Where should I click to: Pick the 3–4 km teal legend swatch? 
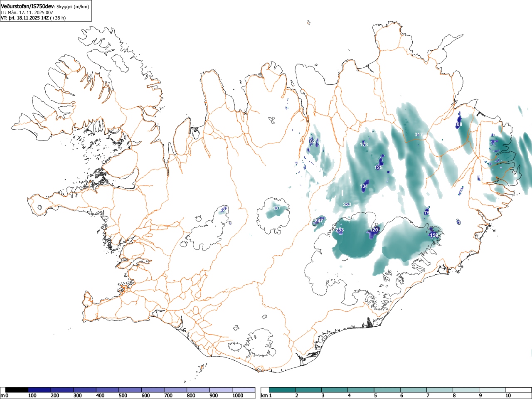point(335,390)
